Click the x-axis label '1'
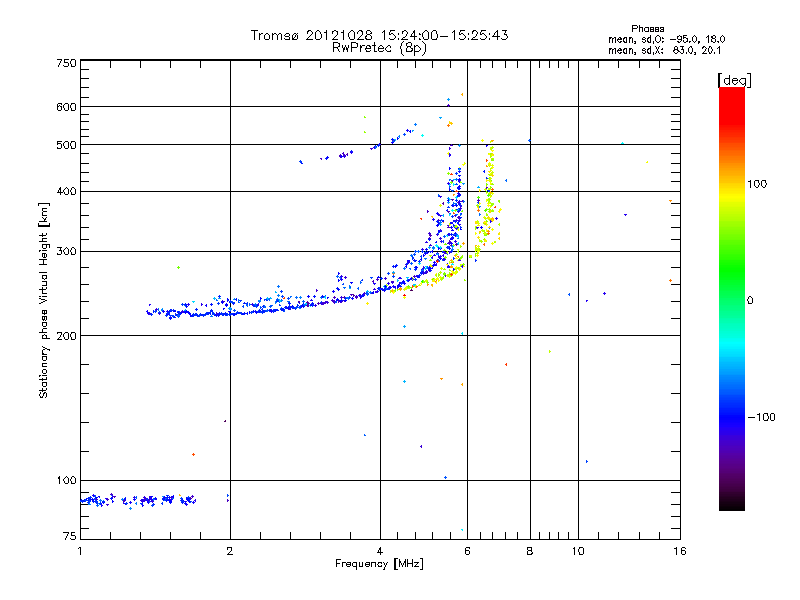The height and width of the screenshot is (600, 800). 80,551
